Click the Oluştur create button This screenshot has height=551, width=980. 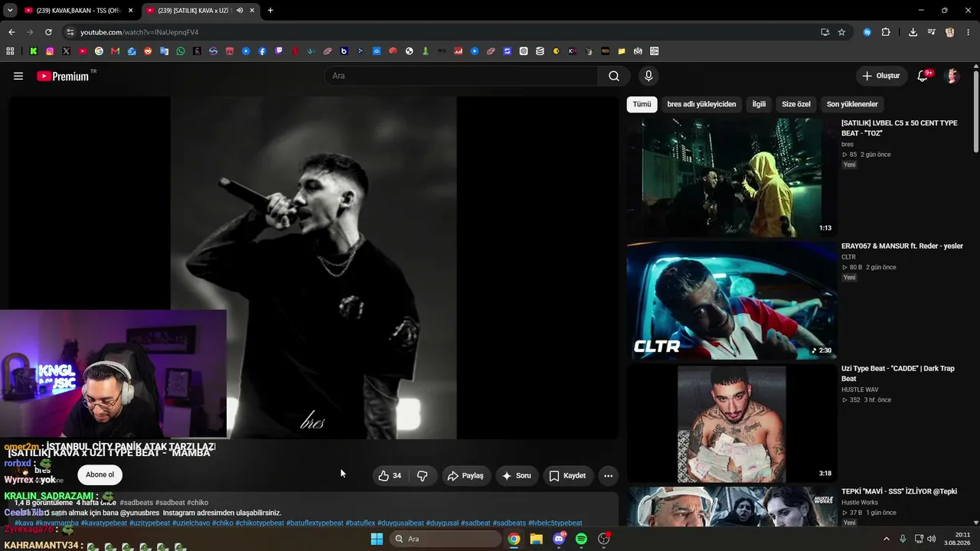pos(881,76)
